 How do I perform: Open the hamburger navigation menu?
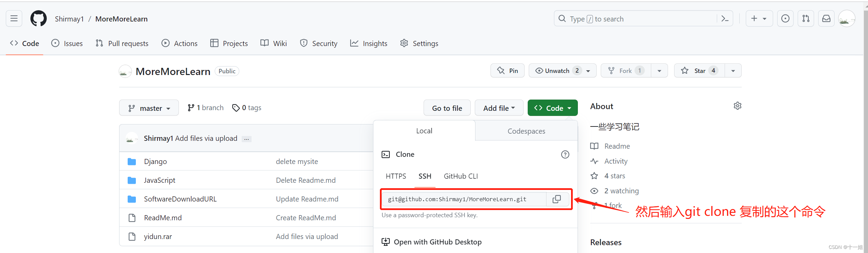14,18
